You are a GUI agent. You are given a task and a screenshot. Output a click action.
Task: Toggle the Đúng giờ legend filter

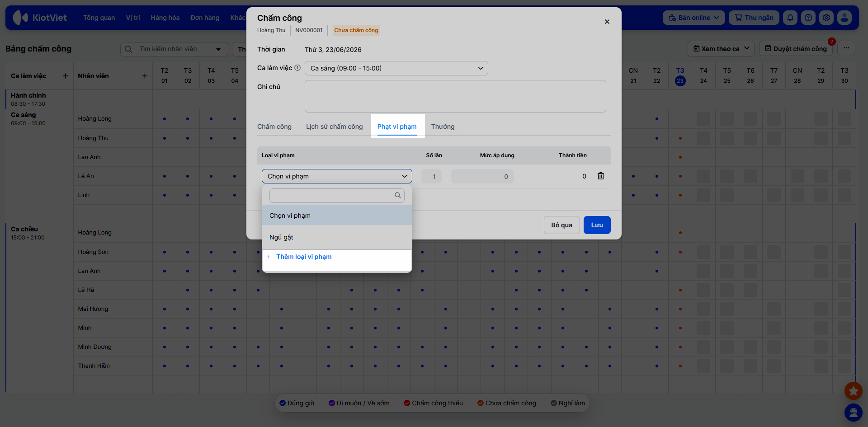point(297,403)
